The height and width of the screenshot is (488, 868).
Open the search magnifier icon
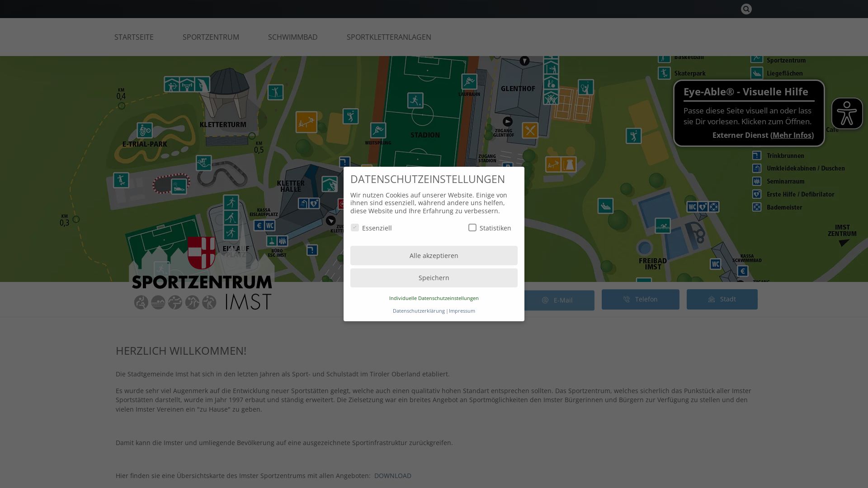746,9
